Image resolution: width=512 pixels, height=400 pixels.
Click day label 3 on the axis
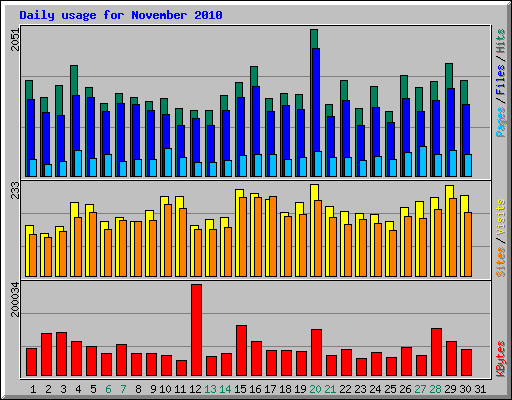63,389
